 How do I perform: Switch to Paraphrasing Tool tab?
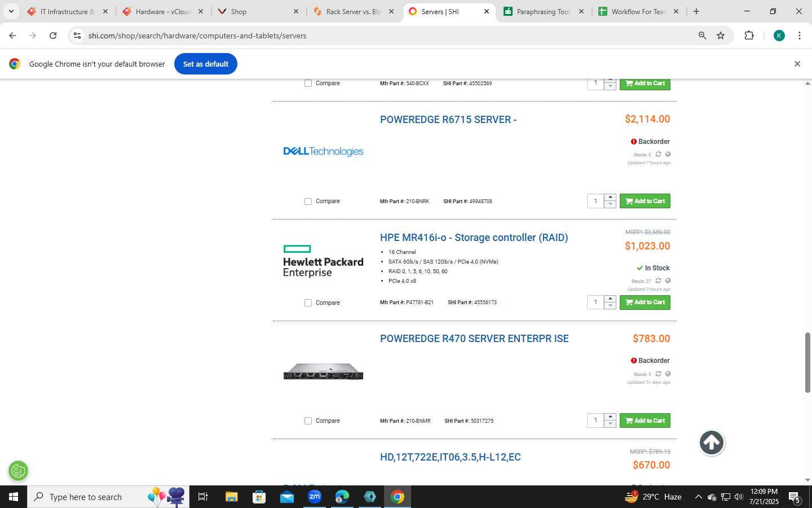click(543, 11)
